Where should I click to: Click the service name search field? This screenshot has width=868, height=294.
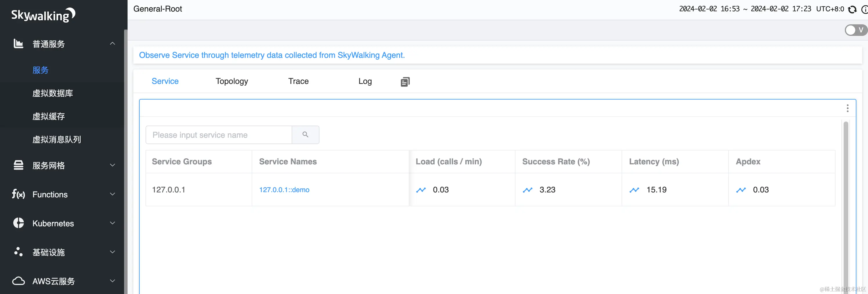tap(219, 135)
